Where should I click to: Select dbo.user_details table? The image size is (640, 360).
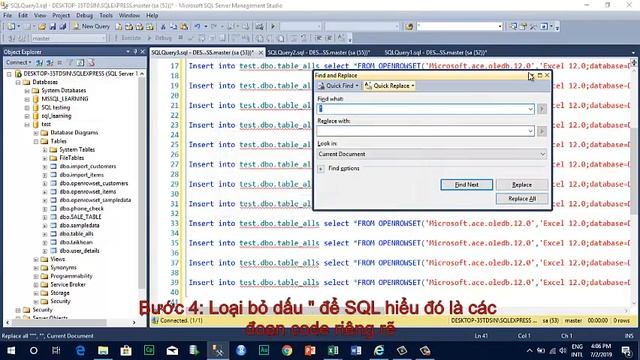pos(79,251)
